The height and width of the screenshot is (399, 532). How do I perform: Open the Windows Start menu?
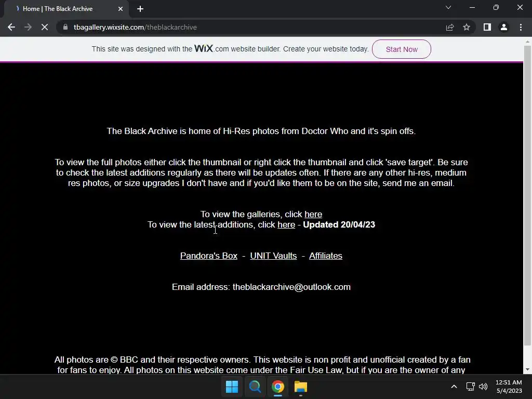point(232,387)
